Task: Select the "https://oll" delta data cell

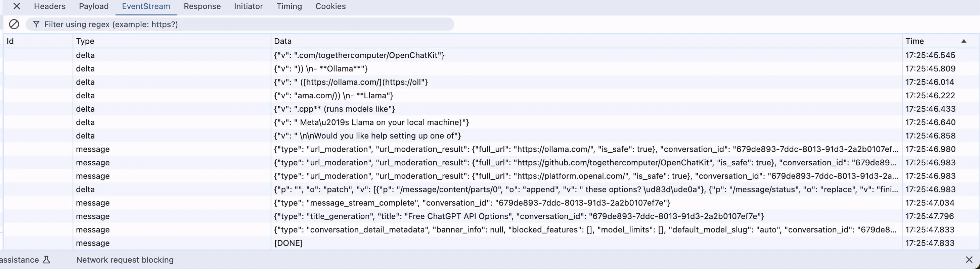Action: tap(586, 82)
